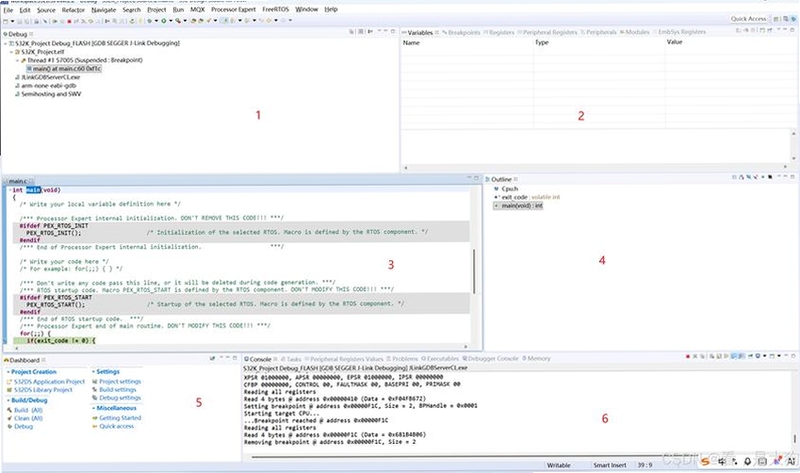Click the External Tools toolbar icon
This screenshot has height=473, width=800.
coord(178,21)
